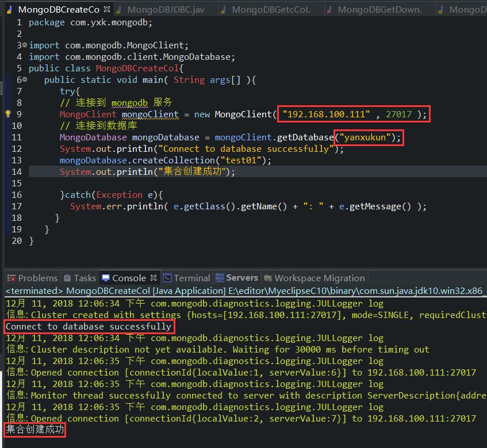
Task: Click console output "Connect to database successfully"
Action: 89,326
